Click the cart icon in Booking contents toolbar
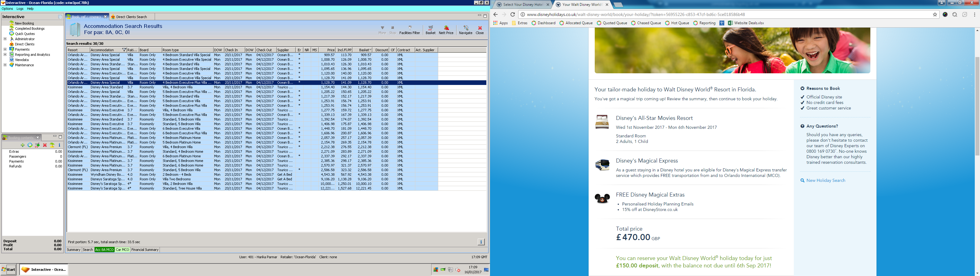The width and height of the screenshot is (980, 276). click(x=37, y=145)
